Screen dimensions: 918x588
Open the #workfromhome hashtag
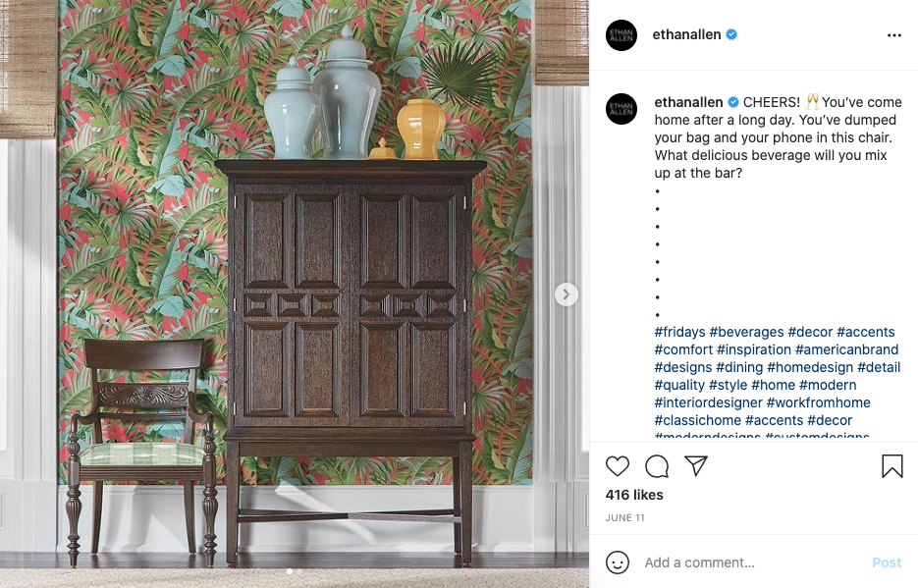(x=819, y=402)
